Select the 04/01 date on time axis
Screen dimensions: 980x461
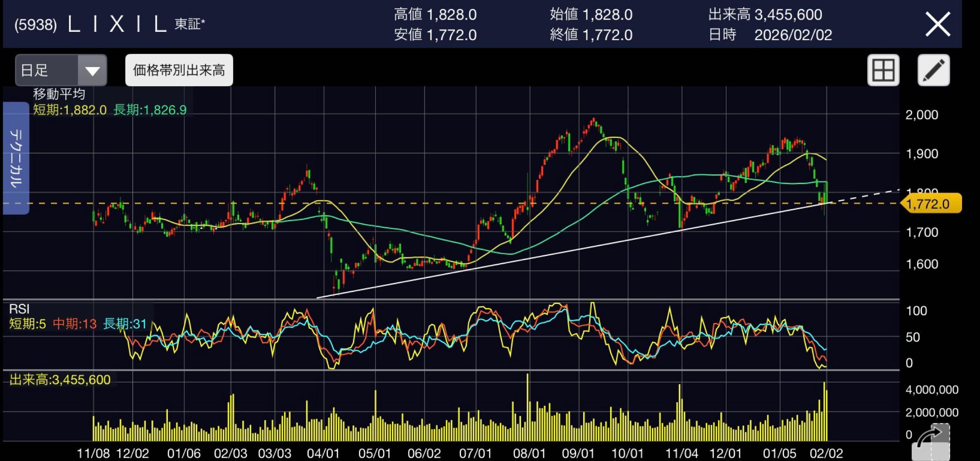click(x=323, y=453)
